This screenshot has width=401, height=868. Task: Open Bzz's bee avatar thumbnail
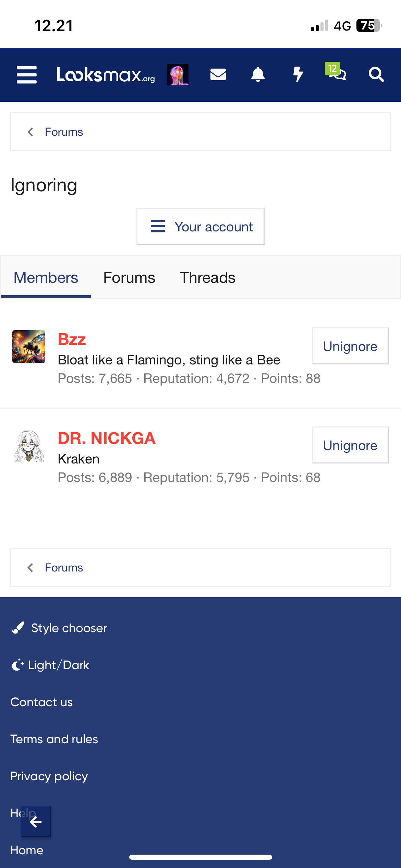(x=29, y=347)
